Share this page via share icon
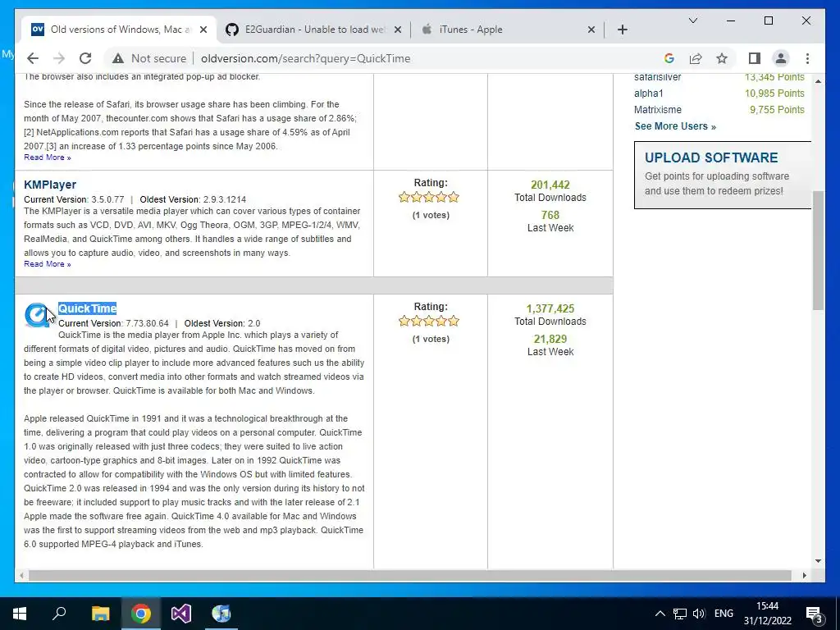This screenshot has height=630, width=840. click(x=696, y=58)
